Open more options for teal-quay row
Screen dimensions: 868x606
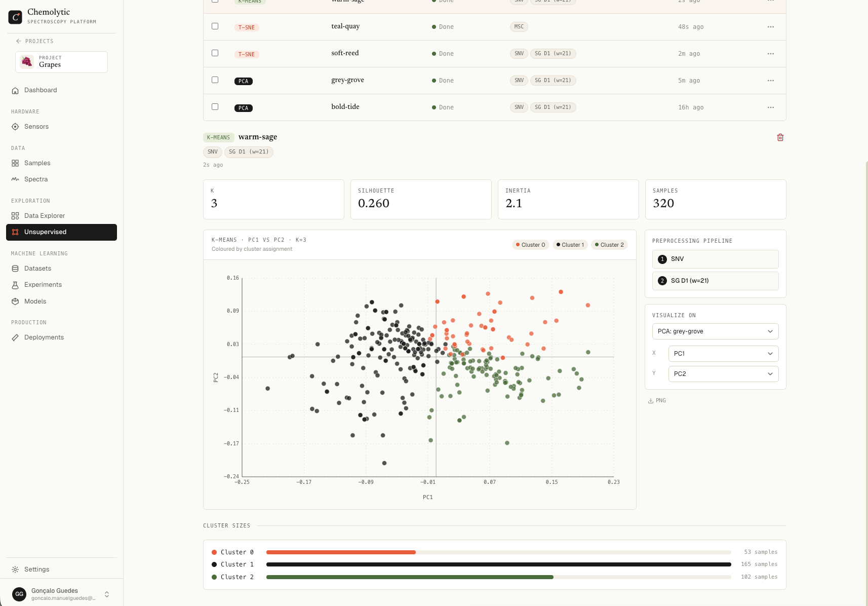click(x=771, y=27)
